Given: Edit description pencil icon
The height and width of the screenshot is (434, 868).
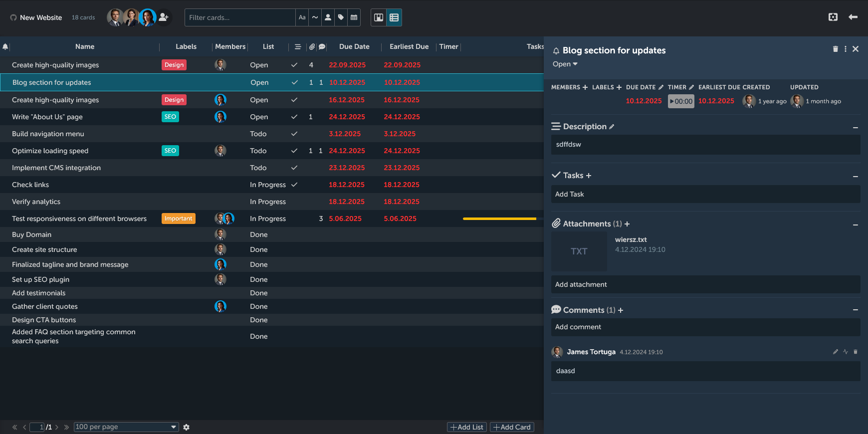Looking at the screenshot, I should [612, 127].
